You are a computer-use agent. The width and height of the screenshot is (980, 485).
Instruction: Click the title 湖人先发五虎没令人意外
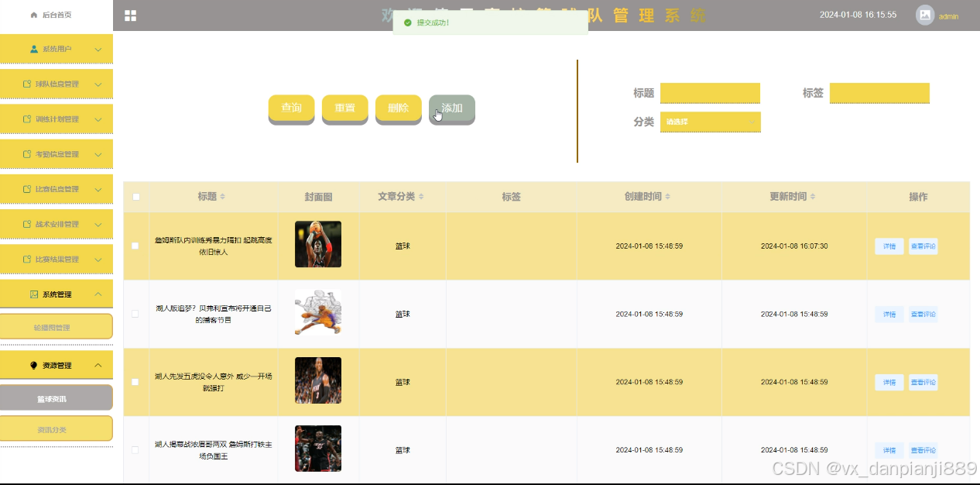click(x=213, y=382)
